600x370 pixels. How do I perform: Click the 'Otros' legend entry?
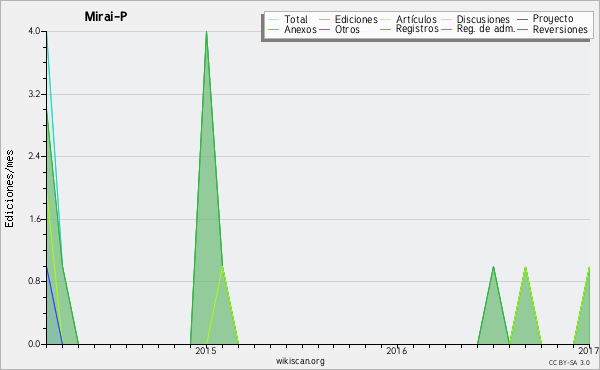(347, 29)
